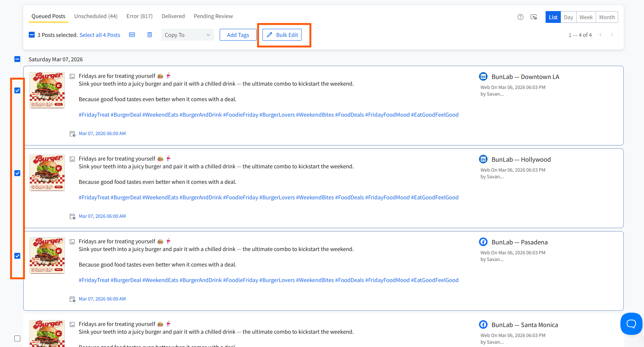Image resolution: width=644 pixels, height=347 pixels.
Task: Click Saturday Mar 07, 2026 date header
Action: (56, 59)
